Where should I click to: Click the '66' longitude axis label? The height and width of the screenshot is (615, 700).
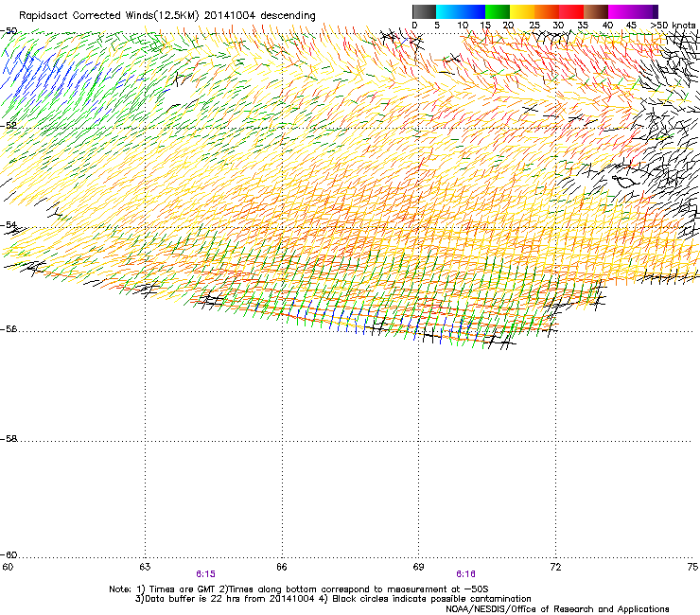pos(282,567)
